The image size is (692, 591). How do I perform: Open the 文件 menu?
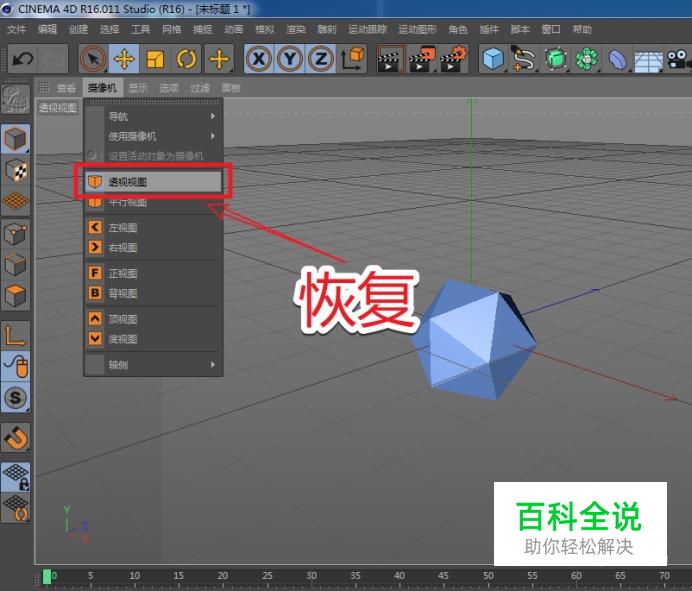16,30
